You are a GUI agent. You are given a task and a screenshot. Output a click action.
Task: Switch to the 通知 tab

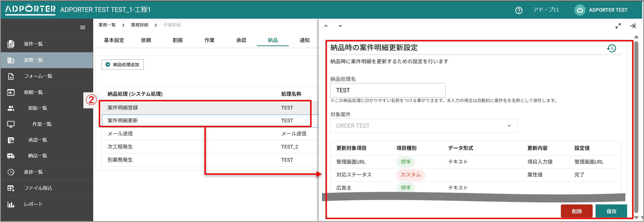point(305,40)
